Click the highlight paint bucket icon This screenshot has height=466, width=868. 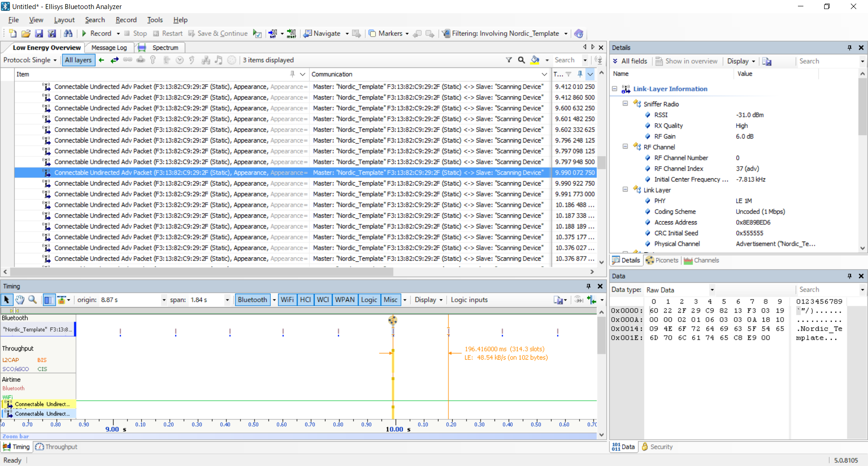(535, 60)
